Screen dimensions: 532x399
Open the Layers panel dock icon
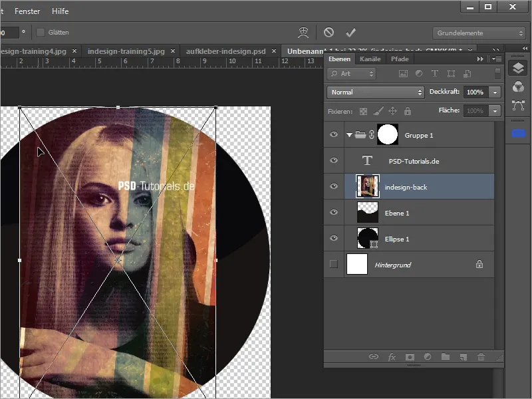click(518, 68)
